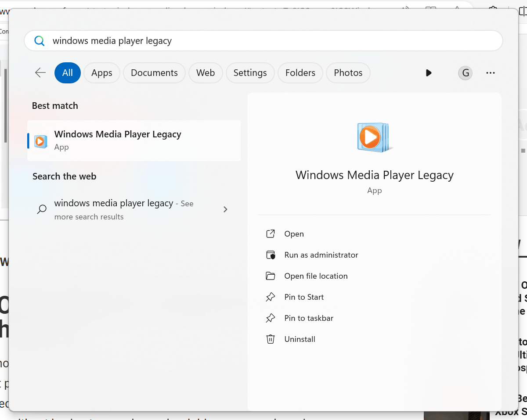Show more filters with the play arrow
The width and height of the screenshot is (527, 420).
pos(429,73)
